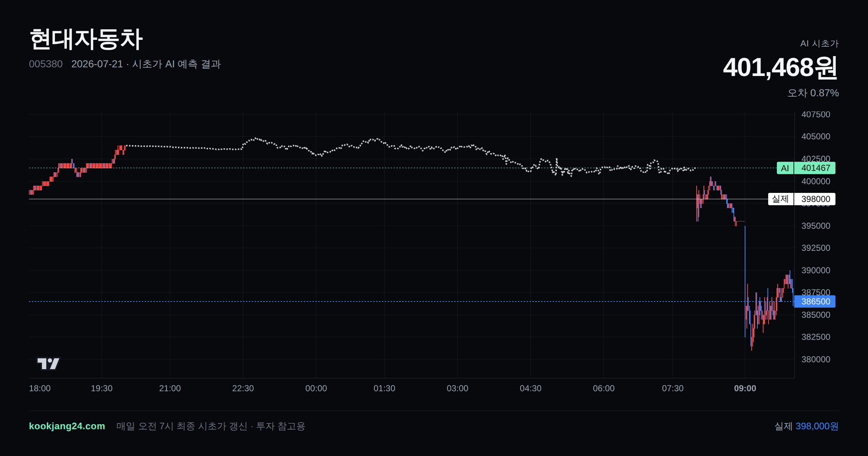Image resolution: width=868 pixels, height=456 pixels.
Task: Click the 385000 price axis label
Action: pyautogui.click(x=816, y=315)
